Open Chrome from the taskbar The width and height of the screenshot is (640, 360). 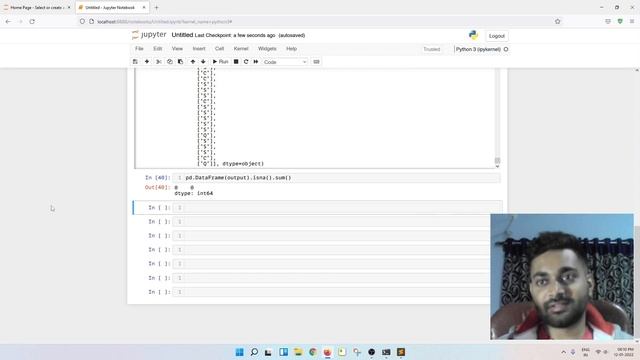[x=313, y=352]
